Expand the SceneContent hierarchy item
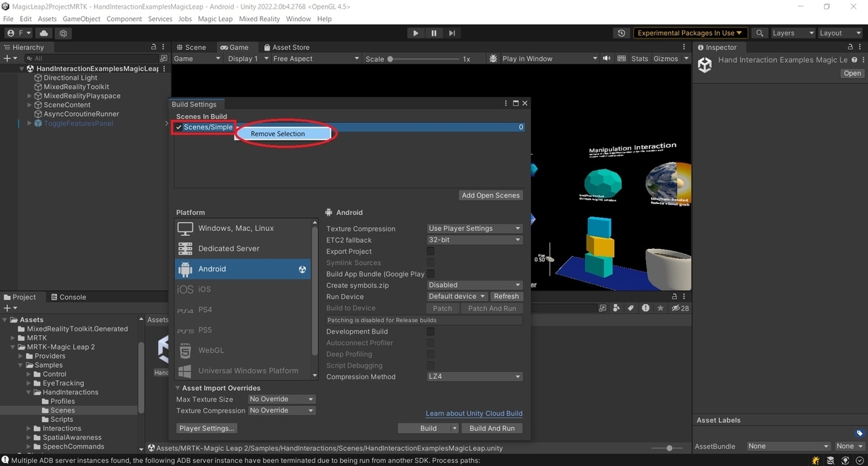The image size is (868, 466). coord(30,105)
